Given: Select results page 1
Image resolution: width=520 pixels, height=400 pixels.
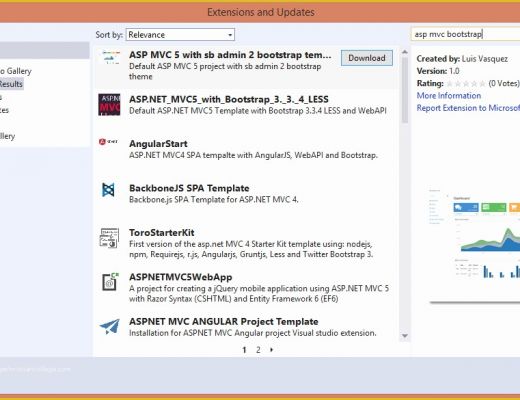Looking at the screenshot, I should pyautogui.click(x=244, y=350).
